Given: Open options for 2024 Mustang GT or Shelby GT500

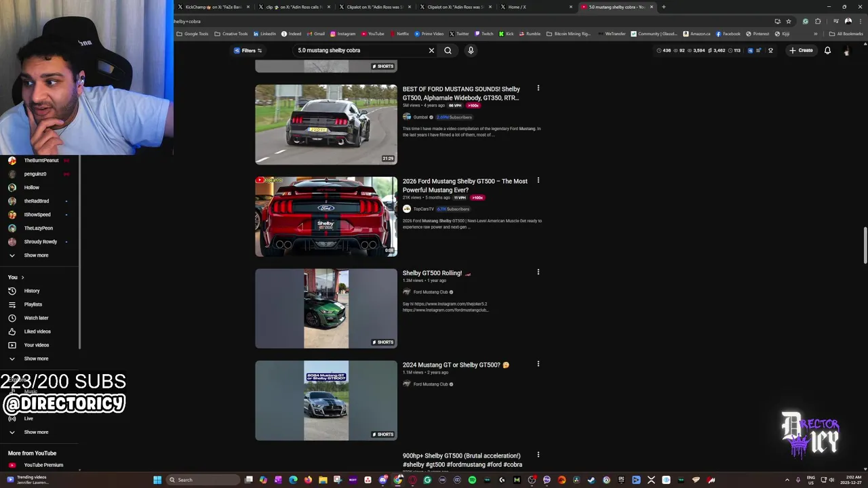Looking at the screenshot, I should coord(538,364).
